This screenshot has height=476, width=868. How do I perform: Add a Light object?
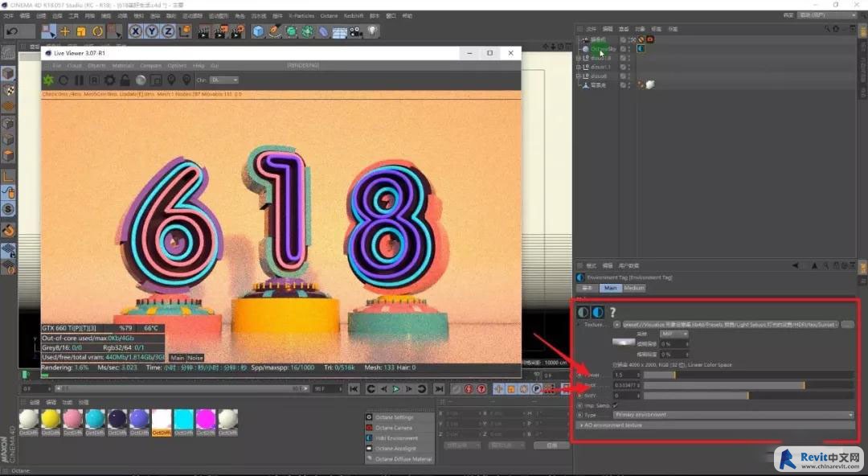coord(373,31)
